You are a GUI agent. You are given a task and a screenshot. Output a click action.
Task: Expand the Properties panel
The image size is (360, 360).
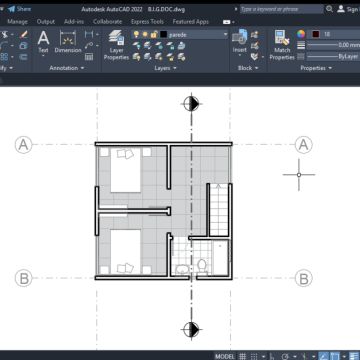click(x=316, y=68)
